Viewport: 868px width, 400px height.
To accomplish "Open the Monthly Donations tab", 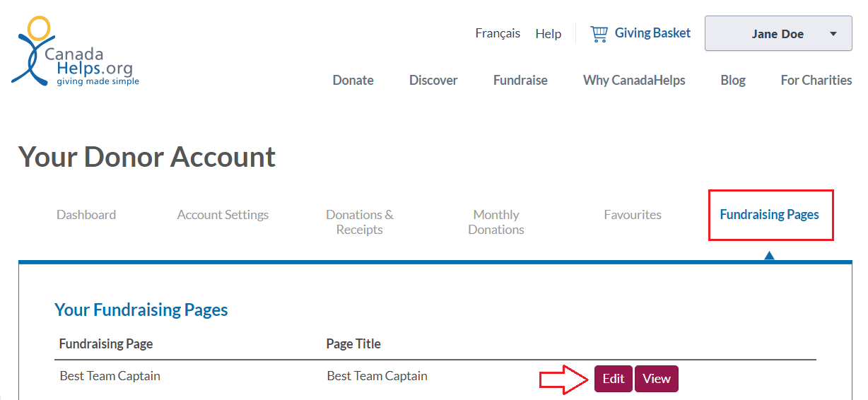I will pyautogui.click(x=496, y=222).
